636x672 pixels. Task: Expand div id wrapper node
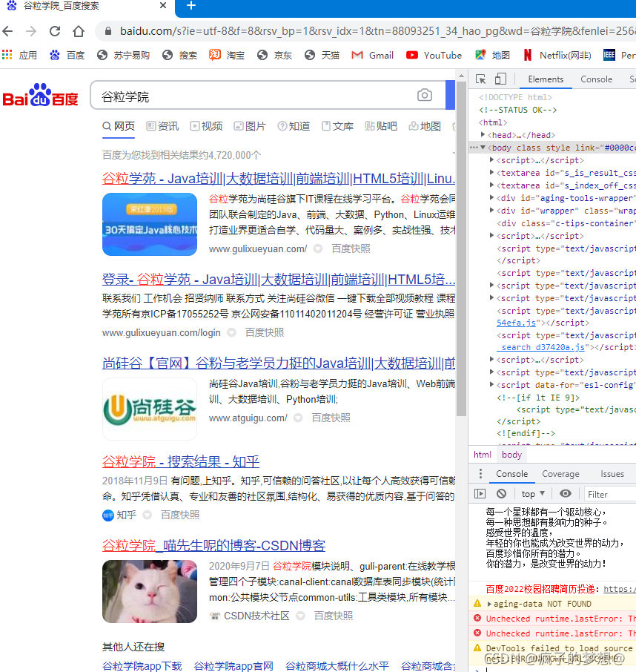pyautogui.click(x=491, y=210)
